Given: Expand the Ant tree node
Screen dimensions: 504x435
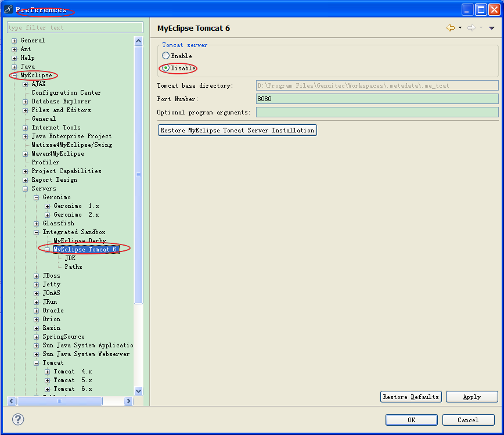Looking at the screenshot, I should [x=14, y=49].
